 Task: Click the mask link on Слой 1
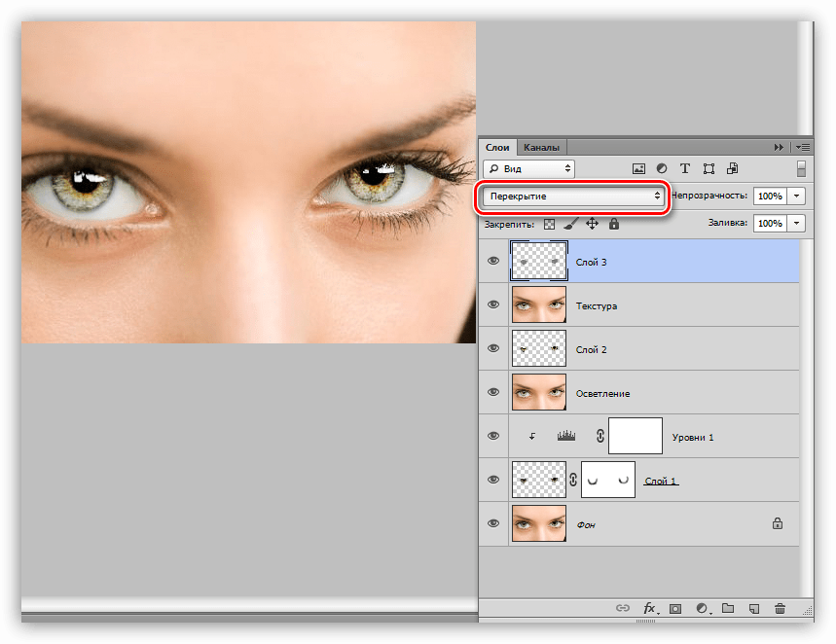click(573, 480)
